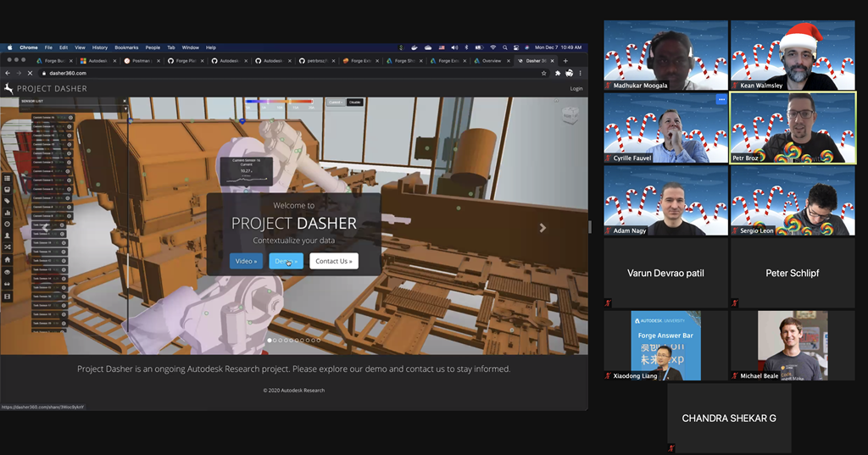868x455 pixels.
Task: Bookmark this page with the star icon
Action: (543, 74)
